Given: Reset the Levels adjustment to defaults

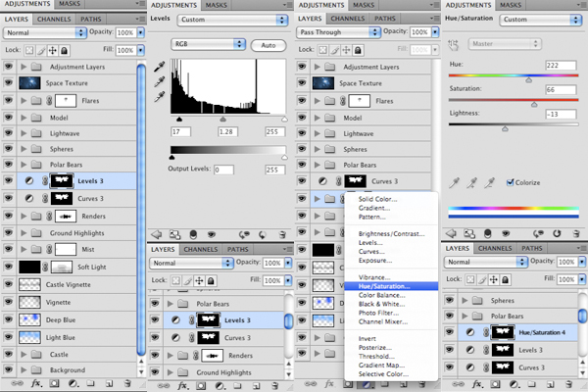Looking at the screenshot, I should coord(262,235).
